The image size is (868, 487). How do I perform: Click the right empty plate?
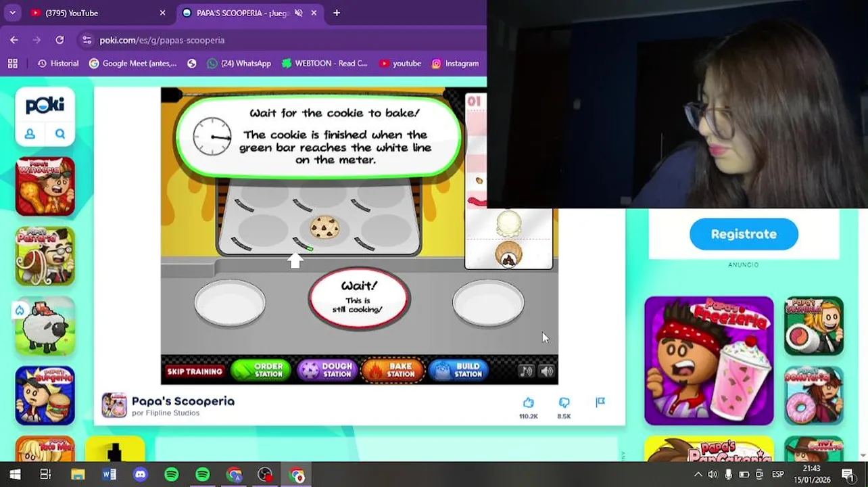pos(488,302)
